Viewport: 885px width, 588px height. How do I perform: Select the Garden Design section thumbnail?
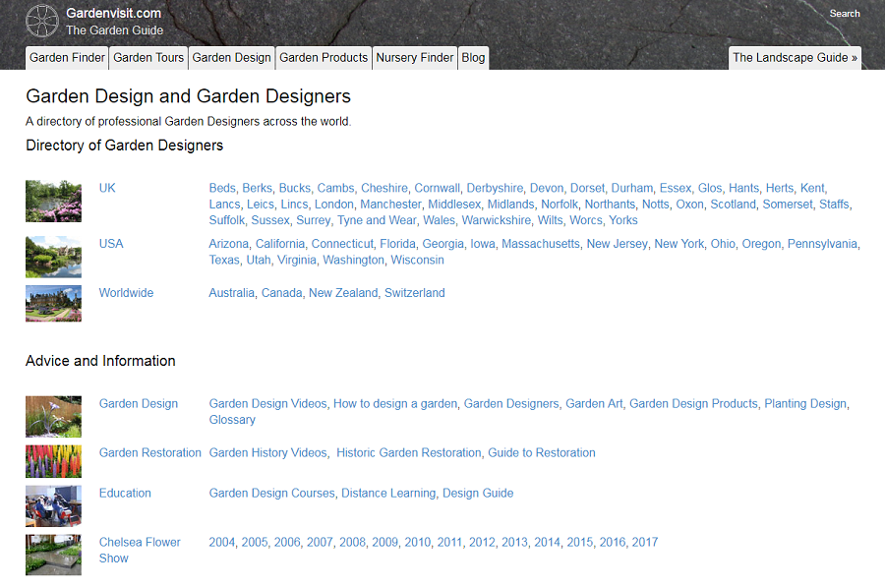point(53,416)
